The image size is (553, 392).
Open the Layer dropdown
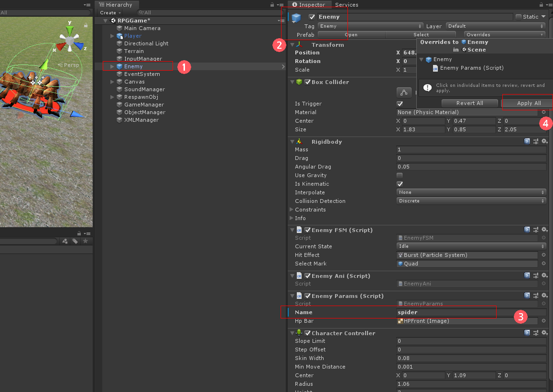496,26
